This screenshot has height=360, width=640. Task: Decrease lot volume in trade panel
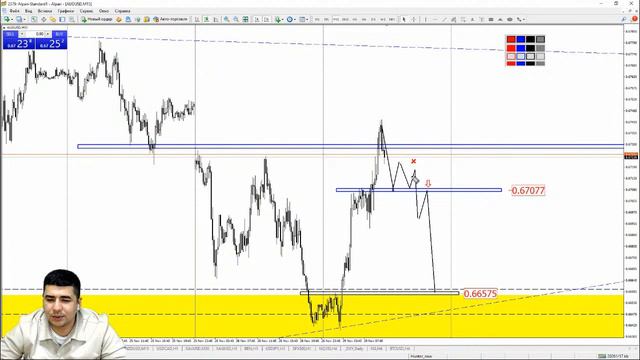tap(22, 34)
